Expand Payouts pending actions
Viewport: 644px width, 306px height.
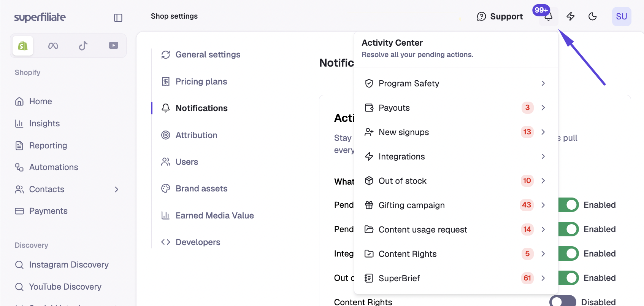click(x=456, y=108)
